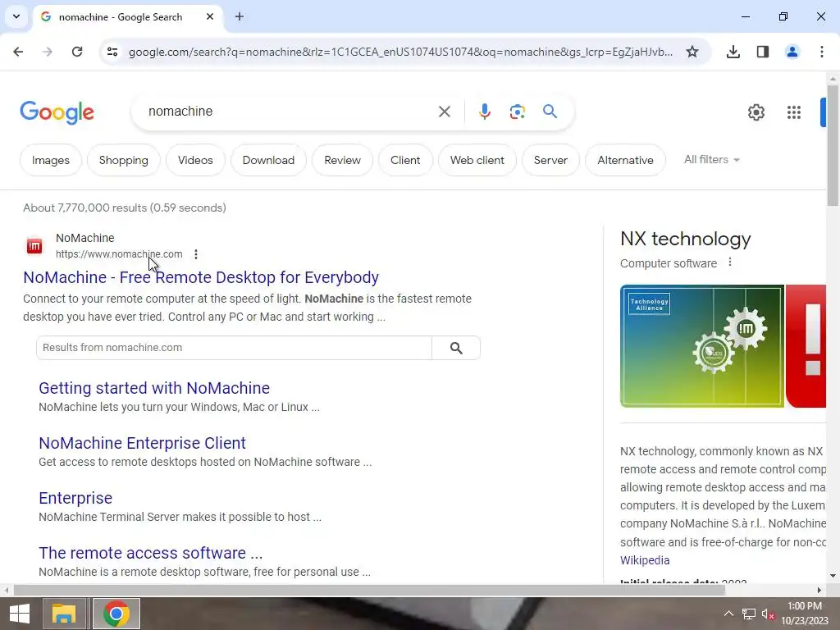Click the address bar URL
The height and width of the screenshot is (630, 840).
coord(400,52)
